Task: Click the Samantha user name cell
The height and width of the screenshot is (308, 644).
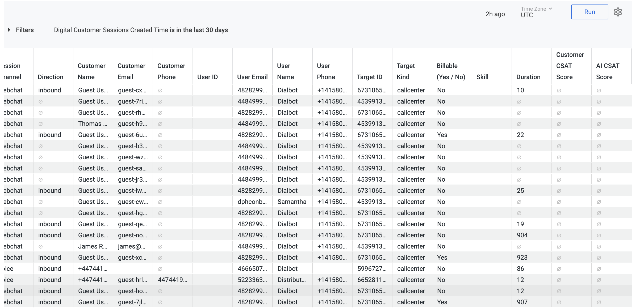Action: (292, 202)
